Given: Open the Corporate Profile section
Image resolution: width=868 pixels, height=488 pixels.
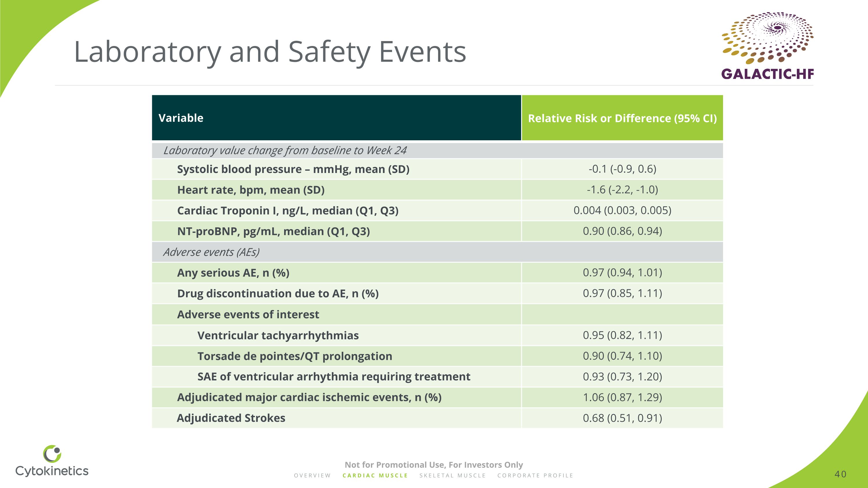Looking at the screenshot, I should click(x=535, y=476).
